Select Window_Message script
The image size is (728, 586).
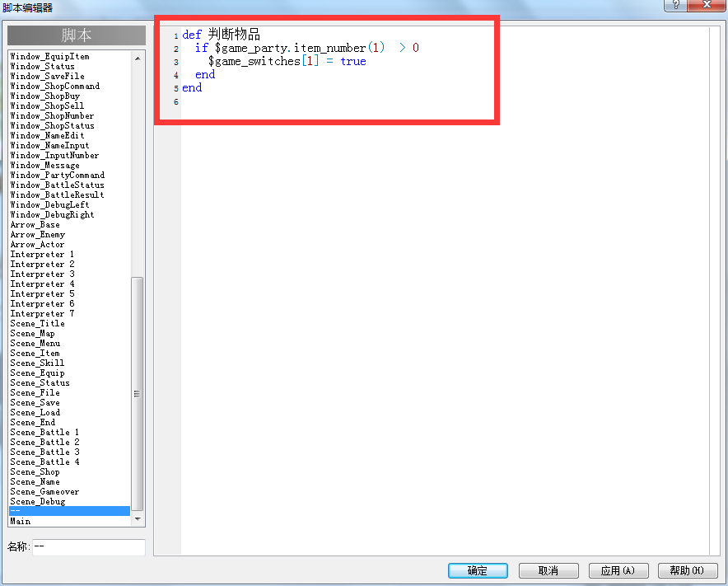click(45, 166)
